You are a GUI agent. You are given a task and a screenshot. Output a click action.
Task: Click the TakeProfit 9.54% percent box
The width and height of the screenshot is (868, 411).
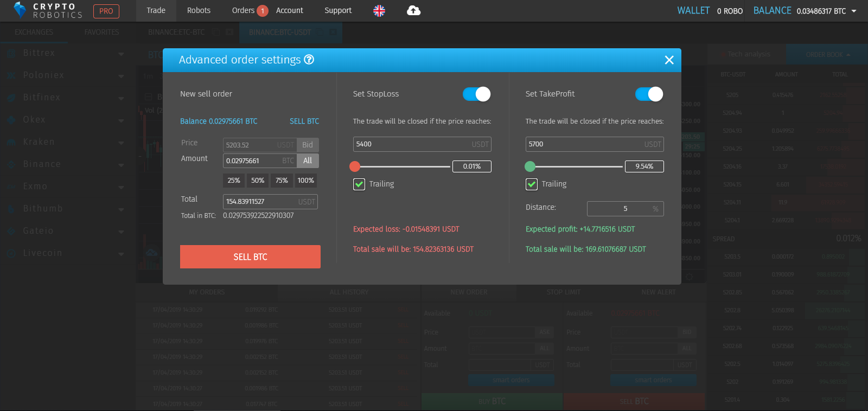coord(644,166)
